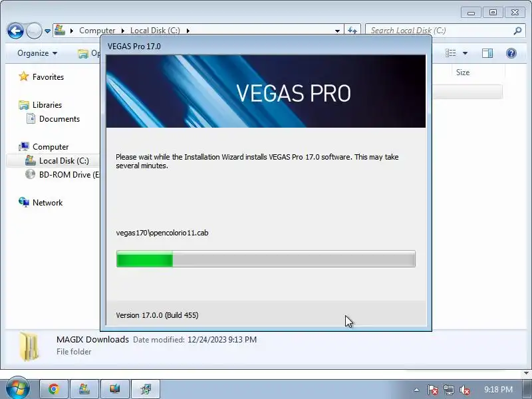532x399 pixels.
Task: Expand arrow between Computer and Local Disk breadcrumb
Action: coord(123,31)
